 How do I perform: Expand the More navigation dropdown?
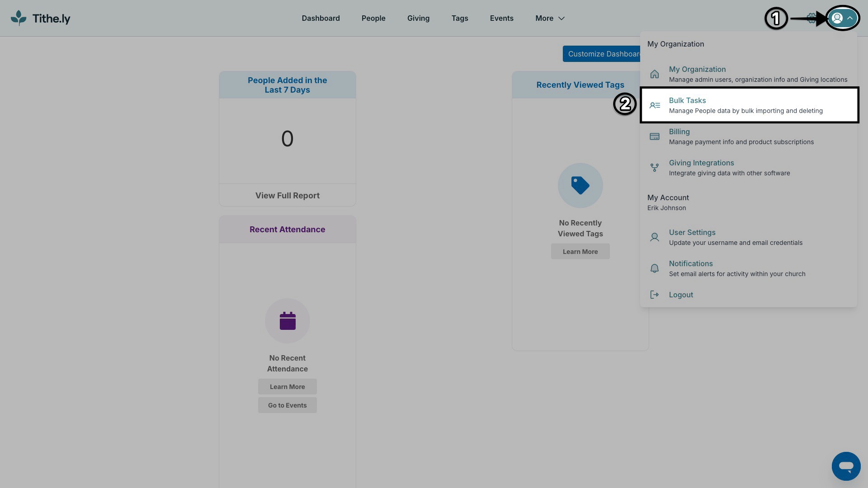click(x=550, y=18)
